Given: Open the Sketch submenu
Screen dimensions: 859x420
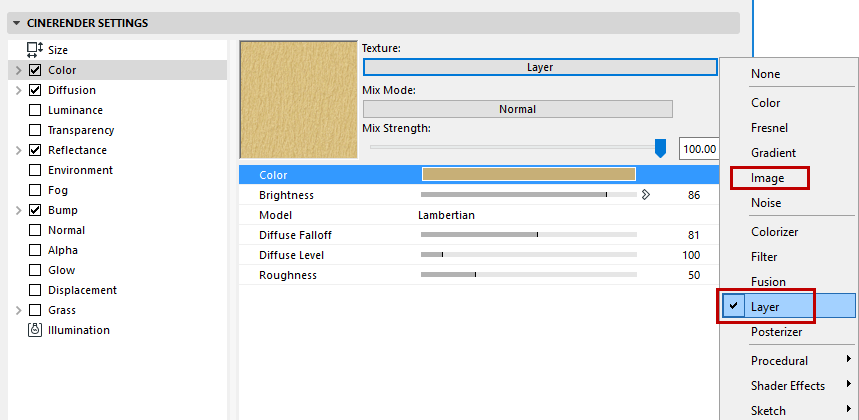Looking at the screenshot, I should (x=788, y=411).
